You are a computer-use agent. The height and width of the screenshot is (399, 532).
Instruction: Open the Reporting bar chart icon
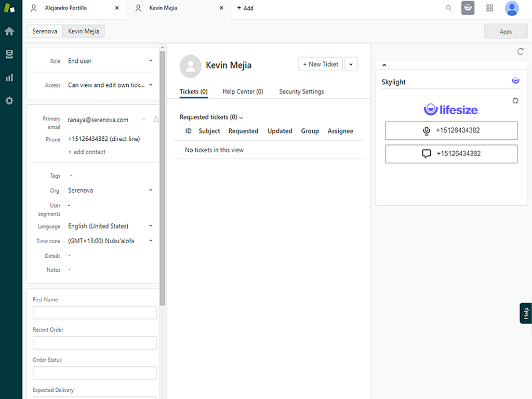9,78
